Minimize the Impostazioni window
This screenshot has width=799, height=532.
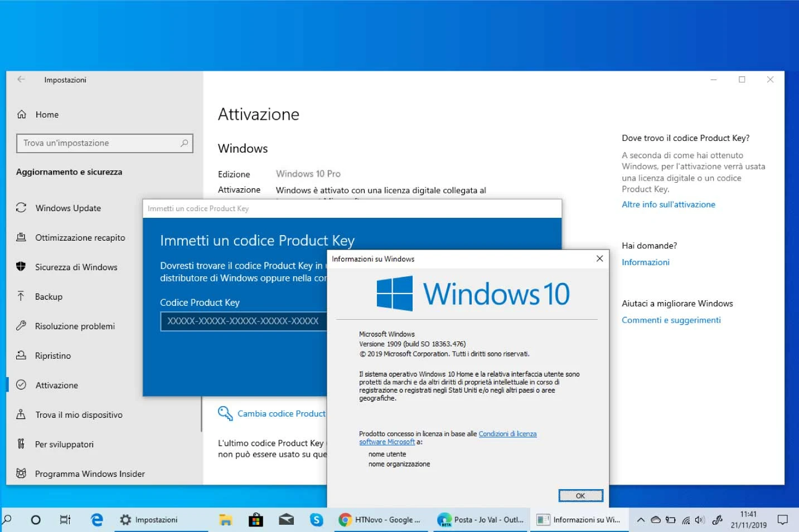[x=714, y=80]
